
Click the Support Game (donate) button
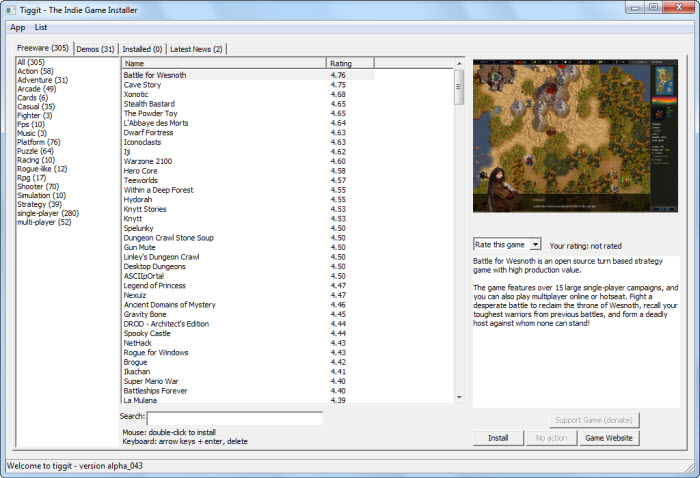[x=594, y=420]
